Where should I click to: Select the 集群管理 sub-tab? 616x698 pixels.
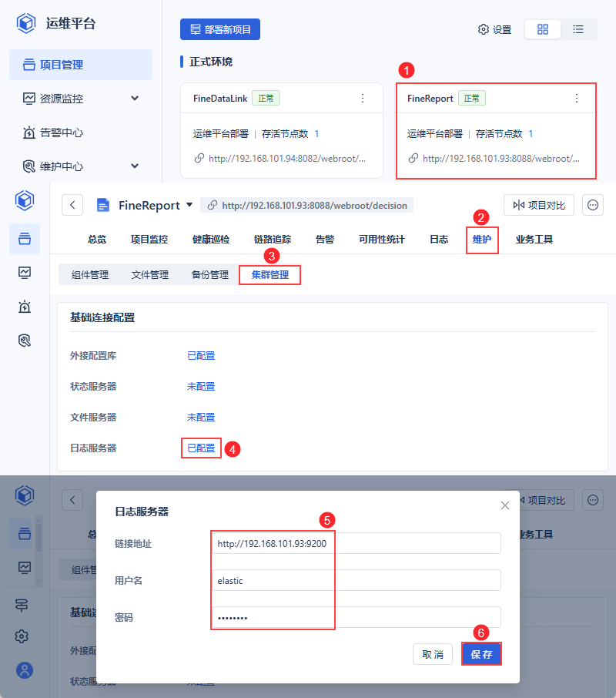click(x=270, y=275)
